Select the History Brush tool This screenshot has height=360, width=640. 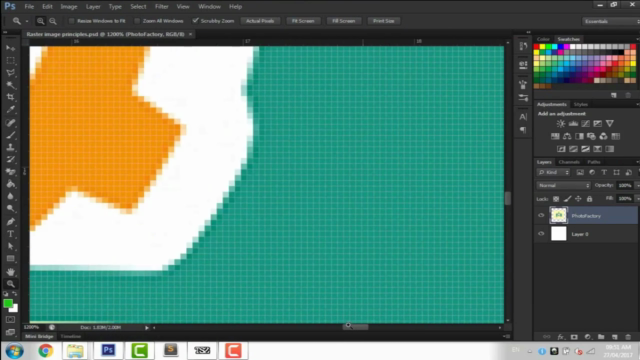click(11, 159)
